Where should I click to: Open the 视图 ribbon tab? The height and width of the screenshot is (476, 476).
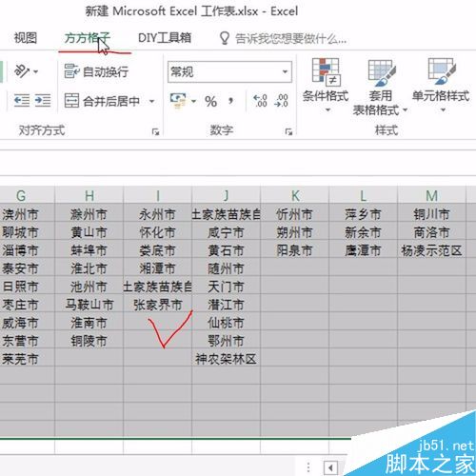(x=26, y=38)
